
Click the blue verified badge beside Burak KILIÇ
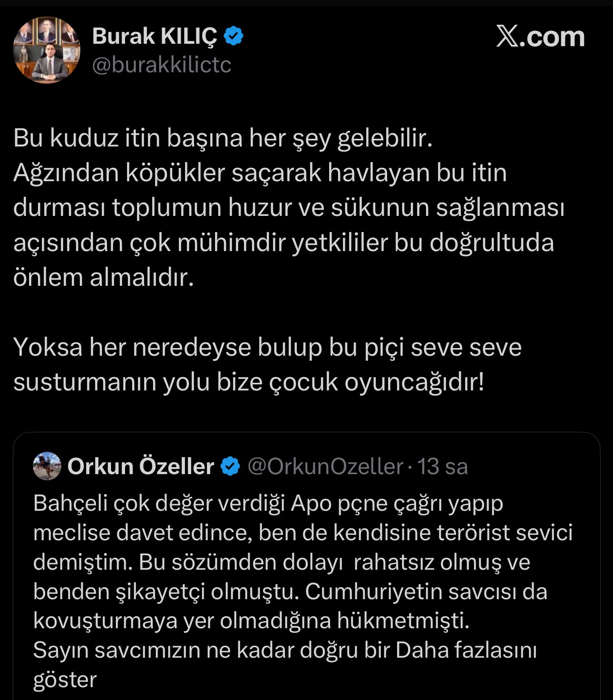[234, 36]
